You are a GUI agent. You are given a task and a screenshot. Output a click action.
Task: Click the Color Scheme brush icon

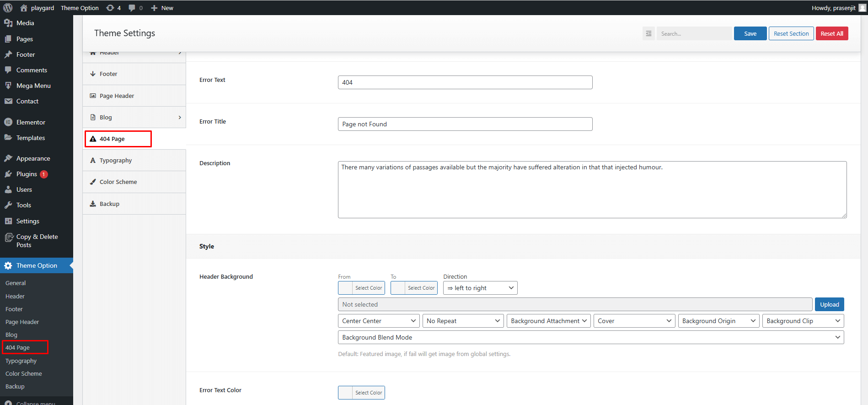point(93,182)
